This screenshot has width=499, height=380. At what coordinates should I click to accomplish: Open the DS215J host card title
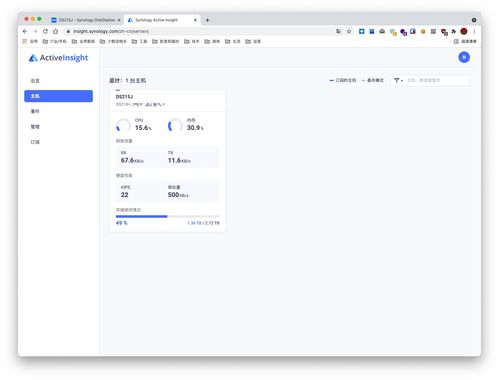point(124,97)
